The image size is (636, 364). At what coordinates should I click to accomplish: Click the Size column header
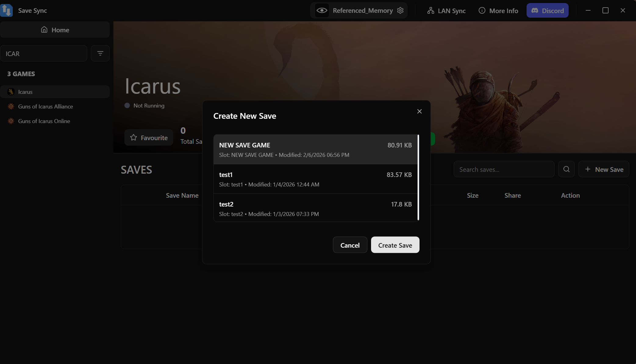pyautogui.click(x=473, y=196)
